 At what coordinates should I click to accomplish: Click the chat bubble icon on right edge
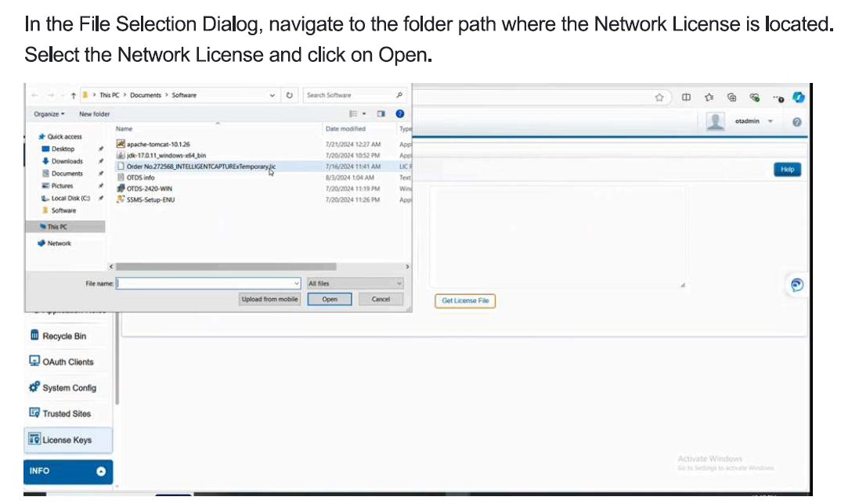[x=796, y=285]
